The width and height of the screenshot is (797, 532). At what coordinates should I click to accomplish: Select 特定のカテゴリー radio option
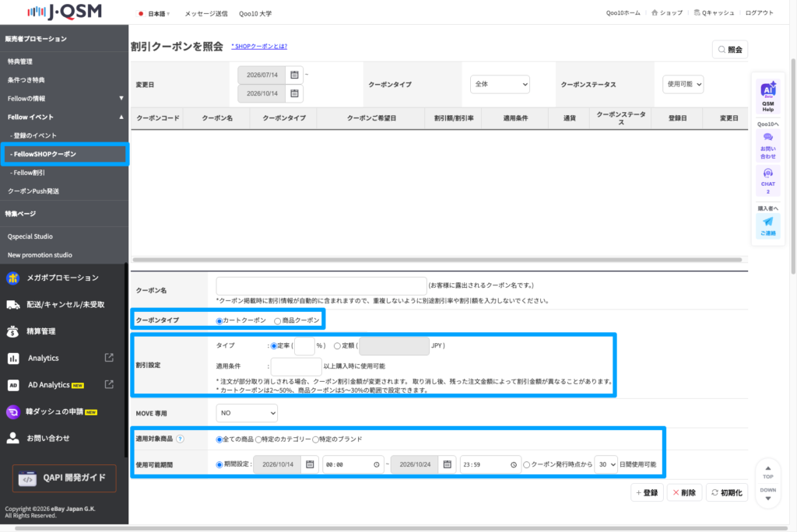[258, 439]
